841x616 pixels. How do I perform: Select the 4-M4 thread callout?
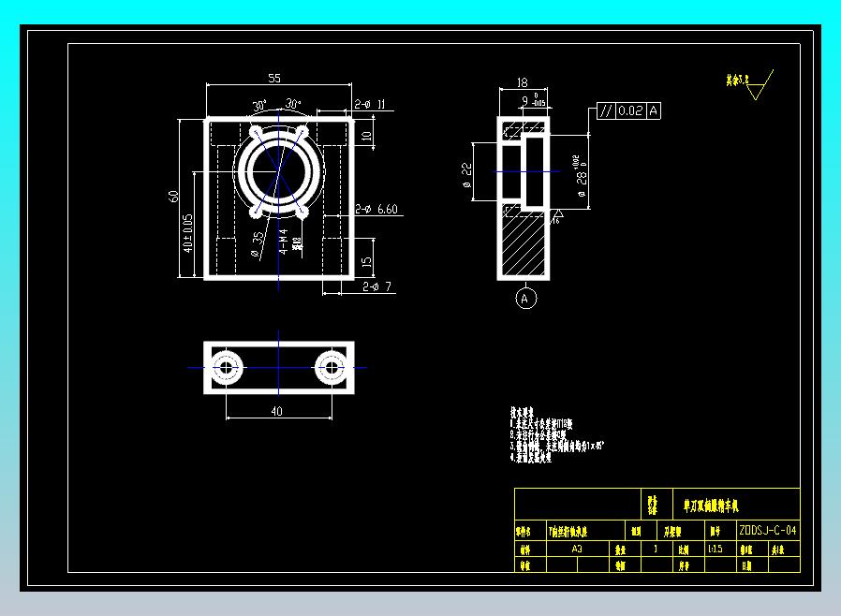[x=284, y=242]
